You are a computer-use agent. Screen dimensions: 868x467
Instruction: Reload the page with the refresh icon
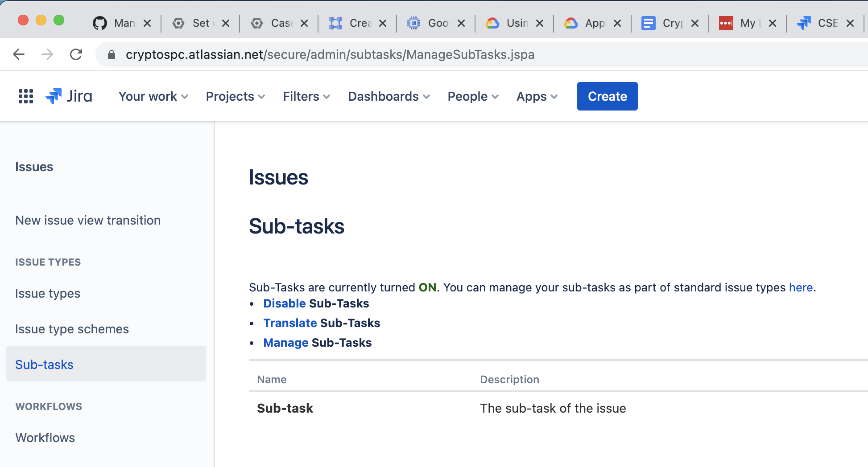point(76,54)
